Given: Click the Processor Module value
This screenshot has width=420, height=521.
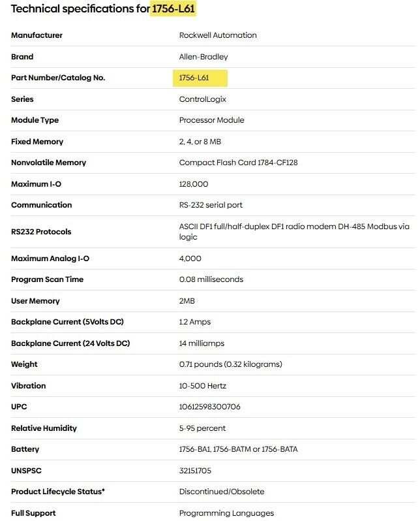Looking at the screenshot, I should tap(211, 120).
